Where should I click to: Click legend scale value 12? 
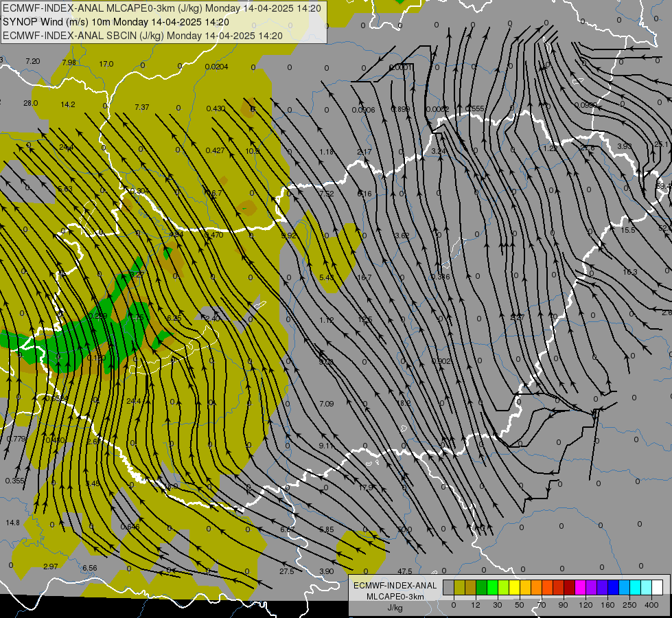coord(476,605)
